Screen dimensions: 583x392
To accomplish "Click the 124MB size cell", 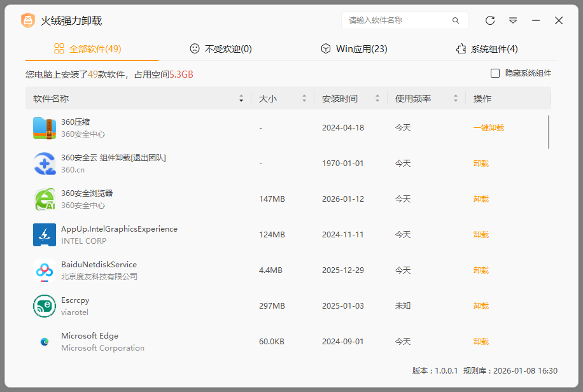I will click(x=272, y=235).
